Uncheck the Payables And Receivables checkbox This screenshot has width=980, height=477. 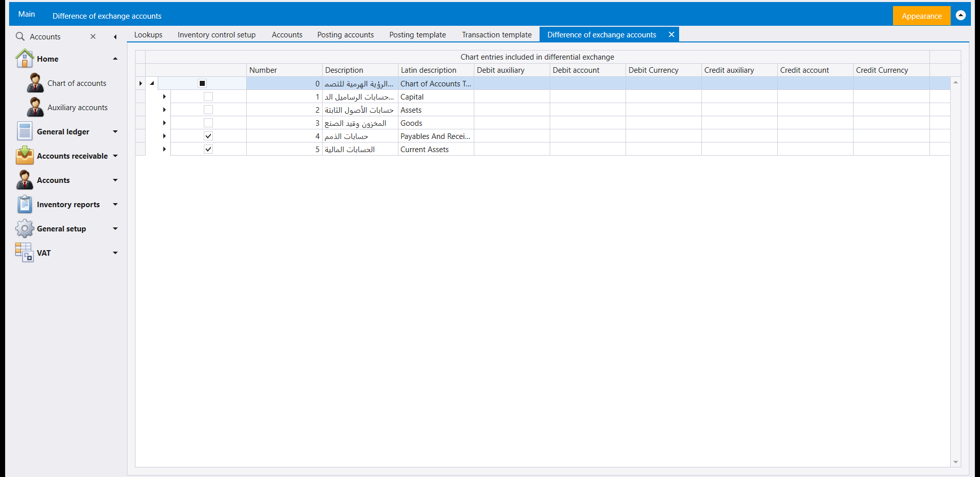tap(208, 136)
